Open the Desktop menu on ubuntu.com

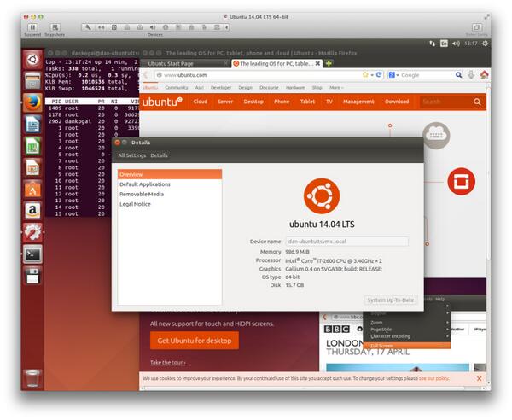point(253,102)
